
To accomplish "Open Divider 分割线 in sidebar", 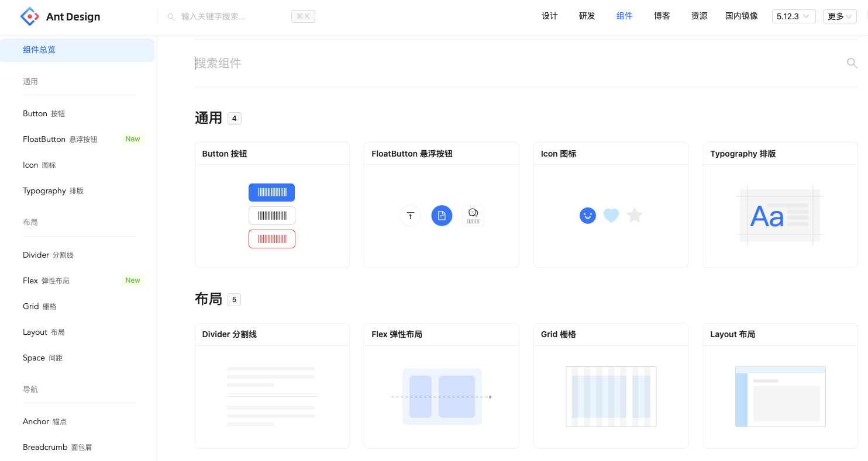I will click(x=77, y=255).
